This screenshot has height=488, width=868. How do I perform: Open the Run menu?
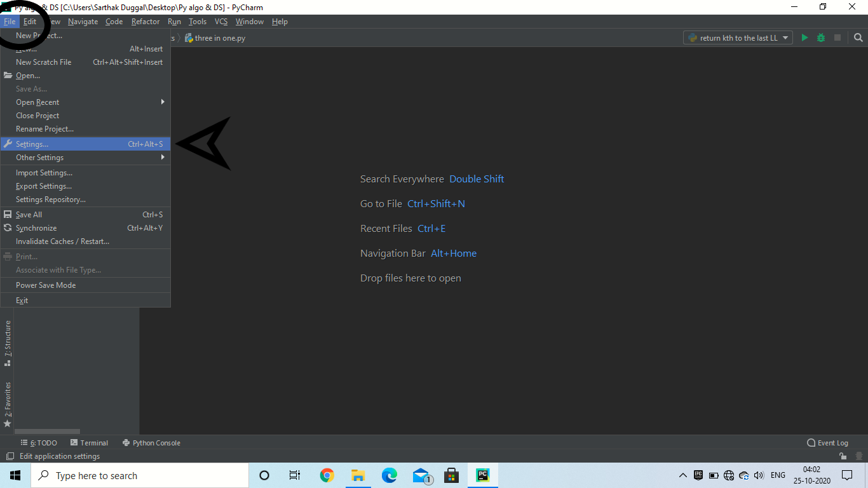click(174, 22)
